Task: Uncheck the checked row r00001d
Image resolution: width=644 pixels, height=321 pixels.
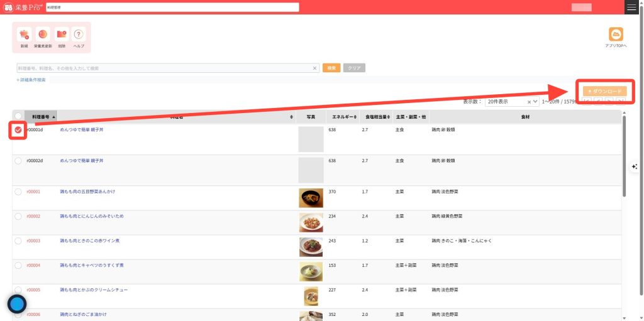Action: [x=18, y=129]
